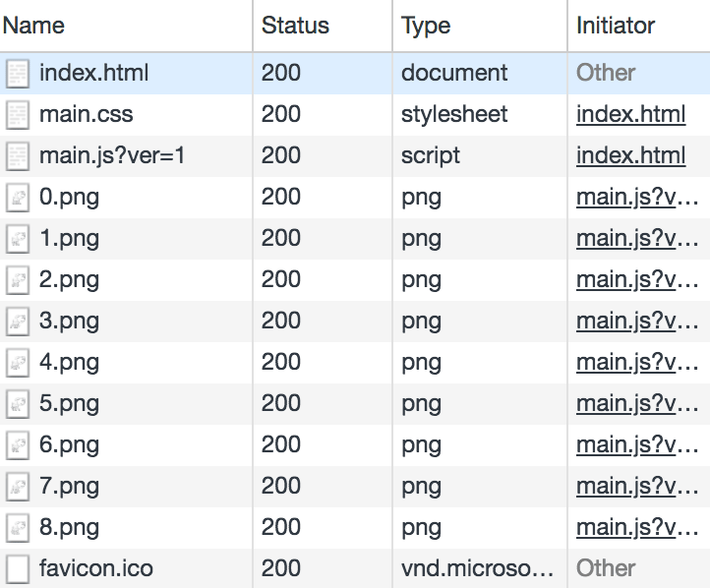Viewport: 710px width, 588px height.
Task: Click the 3.png image thumbnail icon
Action: (18, 321)
